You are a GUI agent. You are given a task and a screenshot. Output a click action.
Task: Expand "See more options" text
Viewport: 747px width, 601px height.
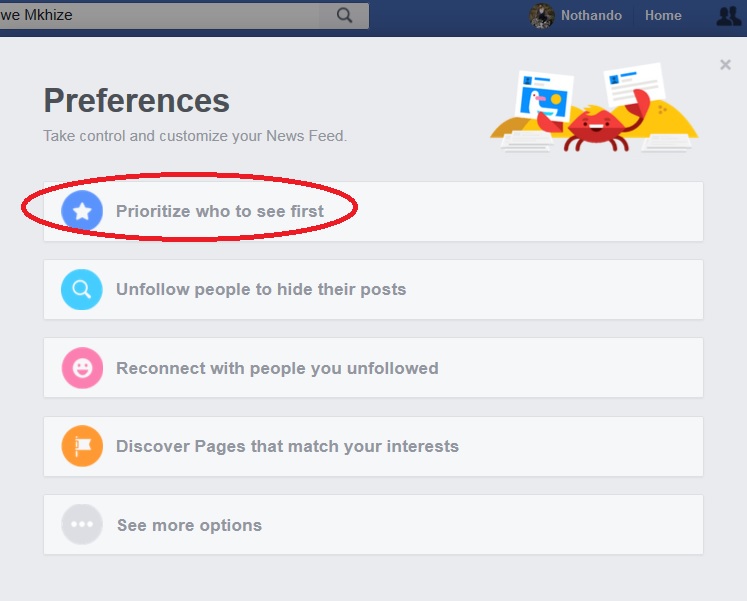tap(189, 525)
